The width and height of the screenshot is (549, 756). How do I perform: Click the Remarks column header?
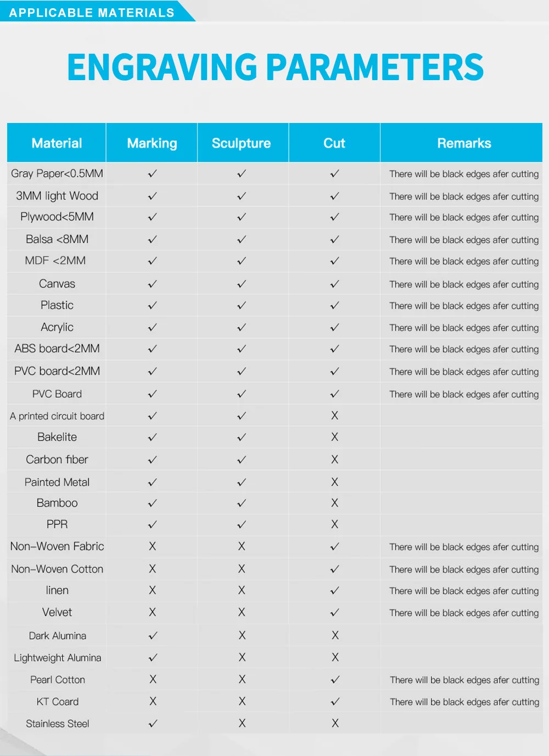[464, 143]
